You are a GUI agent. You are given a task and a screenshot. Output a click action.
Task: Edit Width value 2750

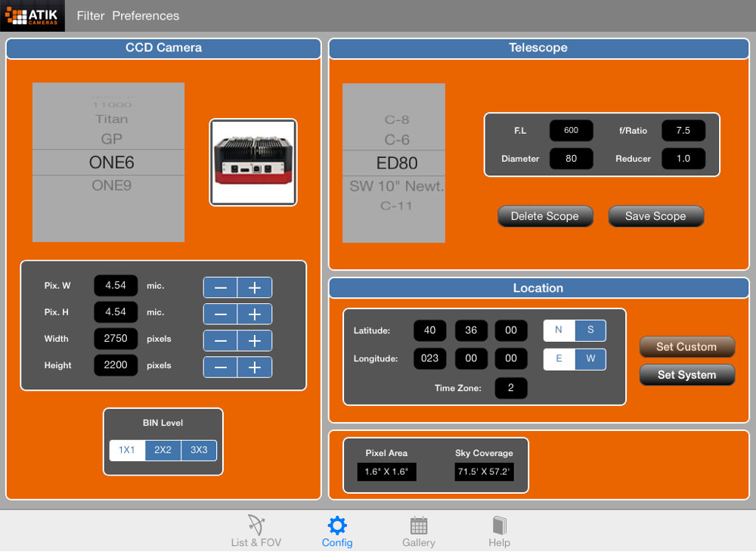116,339
